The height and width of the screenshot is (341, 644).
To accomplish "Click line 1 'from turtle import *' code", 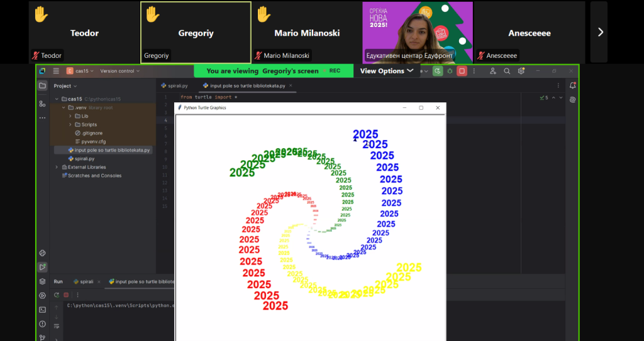I will (209, 97).
